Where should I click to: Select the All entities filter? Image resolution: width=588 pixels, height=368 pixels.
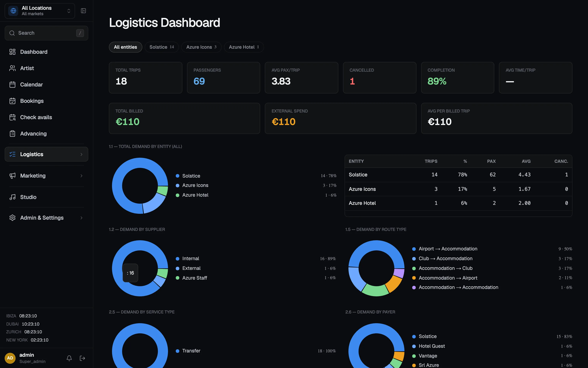[125, 47]
